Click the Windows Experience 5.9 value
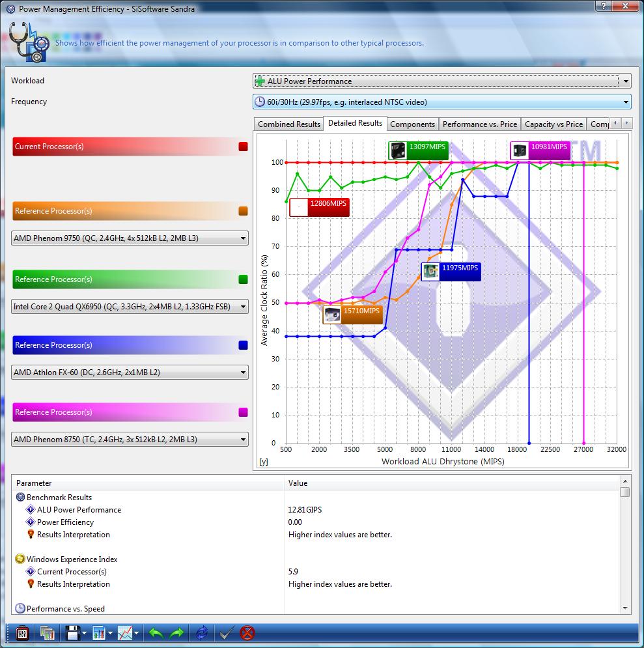 [x=293, y=572]
